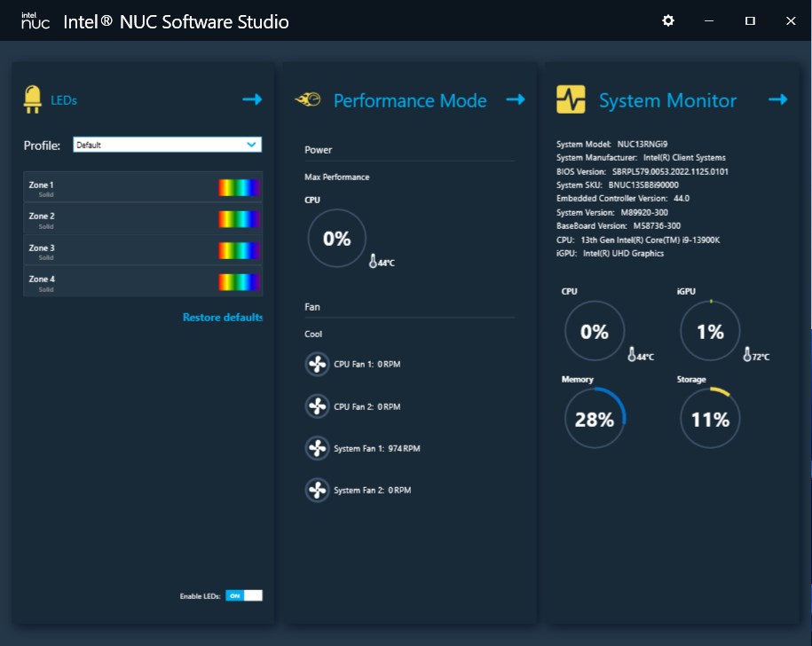This screenshot has width=812, height=646.
Task: Click the CPU i9-13900K info line
Action: [x=638, y=240]
